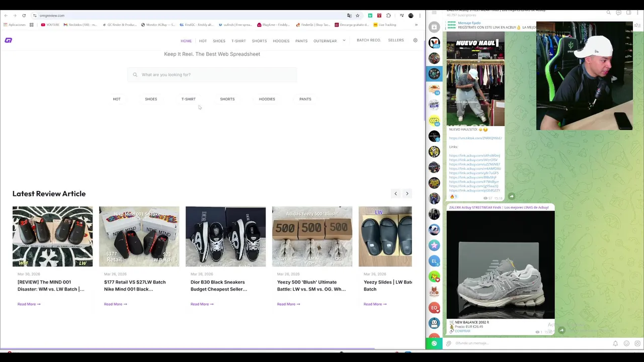Open the Chrome profile avatar
Image resolution: width=644 pixels, height=362 pixels.
point(411,16)
